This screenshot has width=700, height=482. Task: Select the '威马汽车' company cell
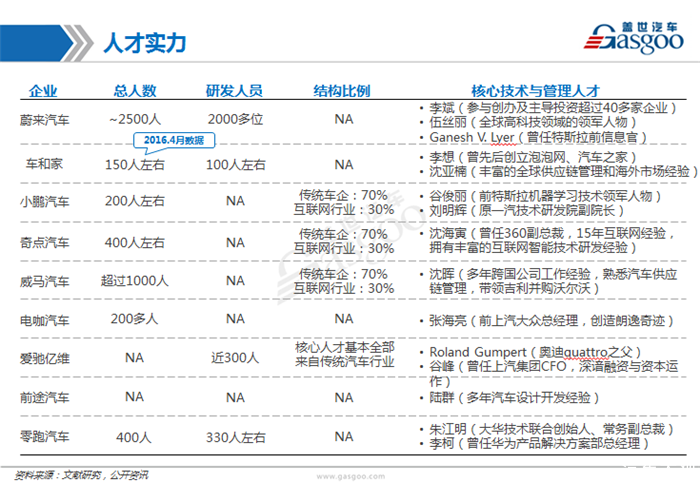tap(45, 282)
